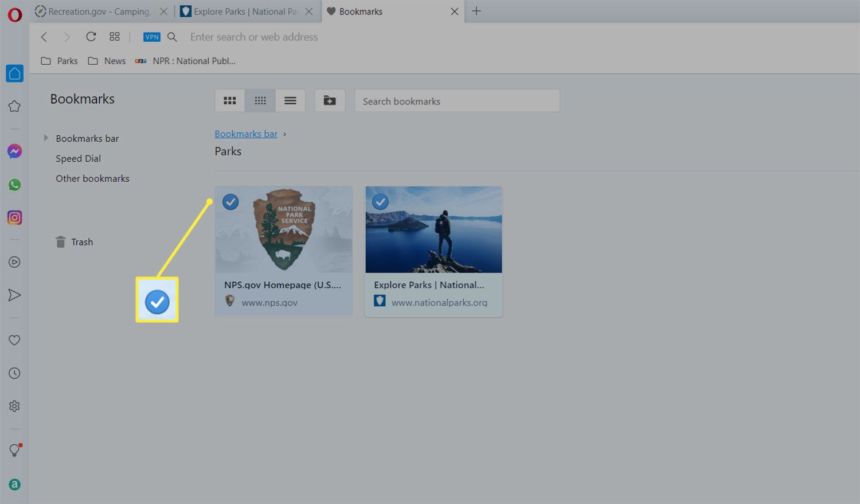
Task: Select Speed Dial in the tree
Action: (x=78, y=158)
